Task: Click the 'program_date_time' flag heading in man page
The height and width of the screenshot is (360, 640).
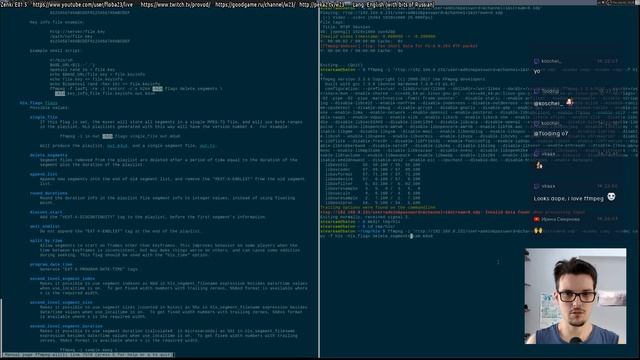Action: 51,264
